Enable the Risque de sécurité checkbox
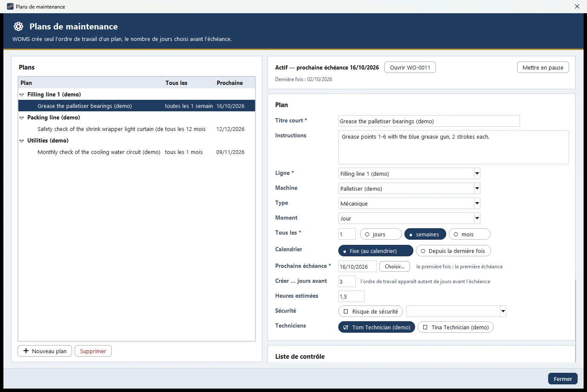This screenshot has height=392, width=587. [371, 311]
